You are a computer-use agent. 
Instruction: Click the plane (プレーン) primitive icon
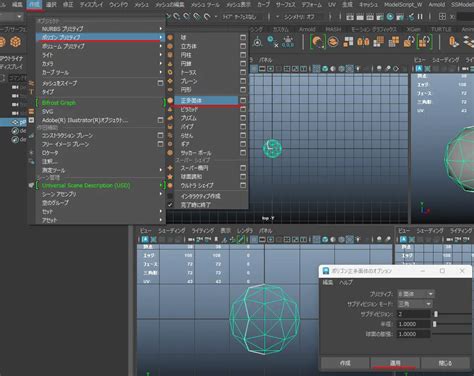pyautogui.click(x=170, y=81)
